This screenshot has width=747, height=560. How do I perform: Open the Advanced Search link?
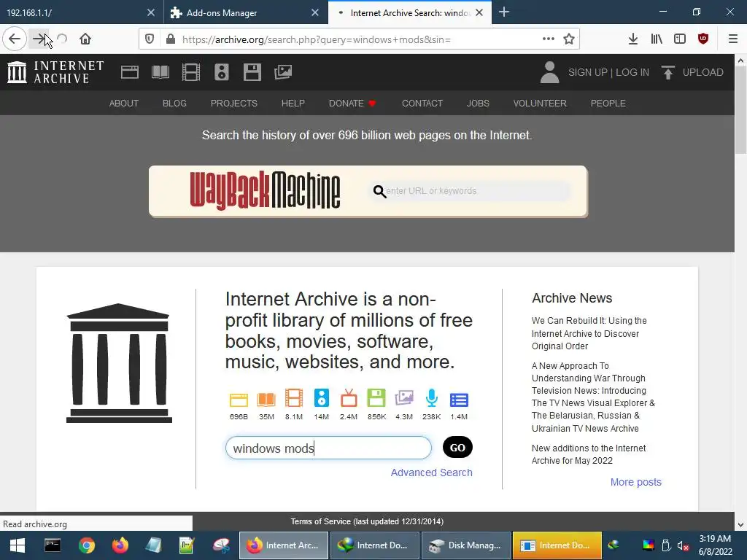coord(432,472)
